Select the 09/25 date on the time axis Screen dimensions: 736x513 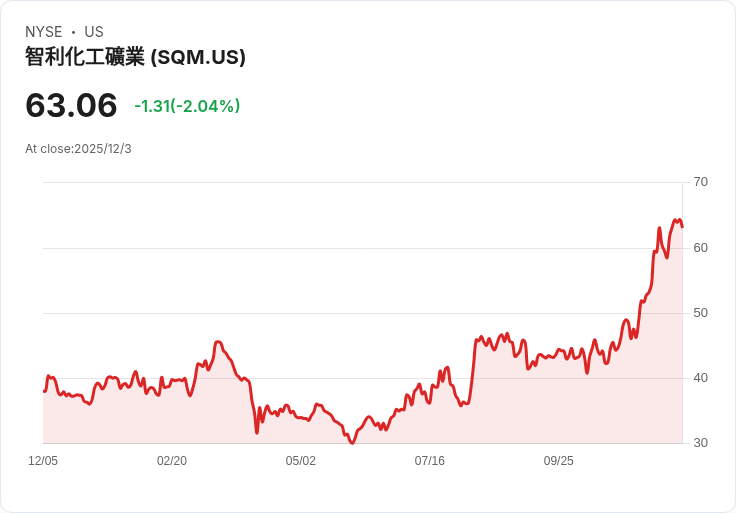(559, 461)
